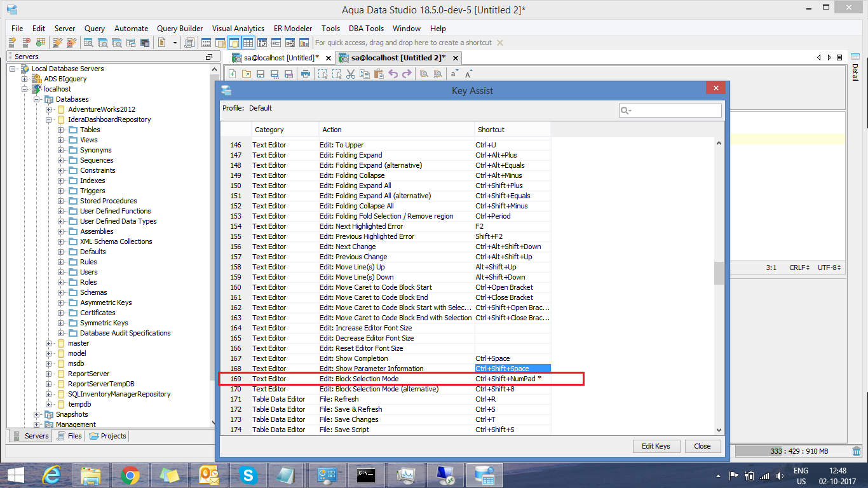The height and width of the screenshot is (488, 868).
Task: Click the Paste clipboard icon
Action: (379, 74)
